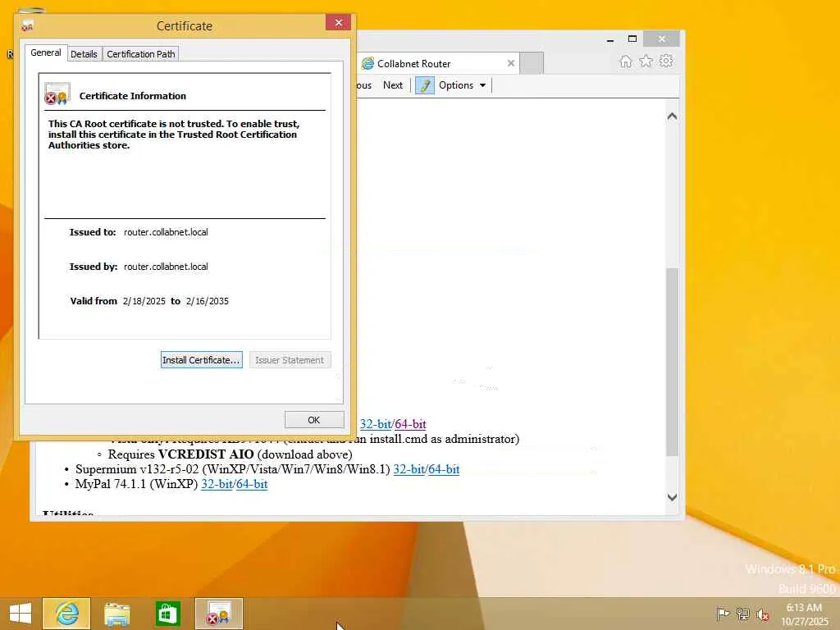
Task: Click the visited 64-bit link below the dialog
Action: tap(411, 424)
